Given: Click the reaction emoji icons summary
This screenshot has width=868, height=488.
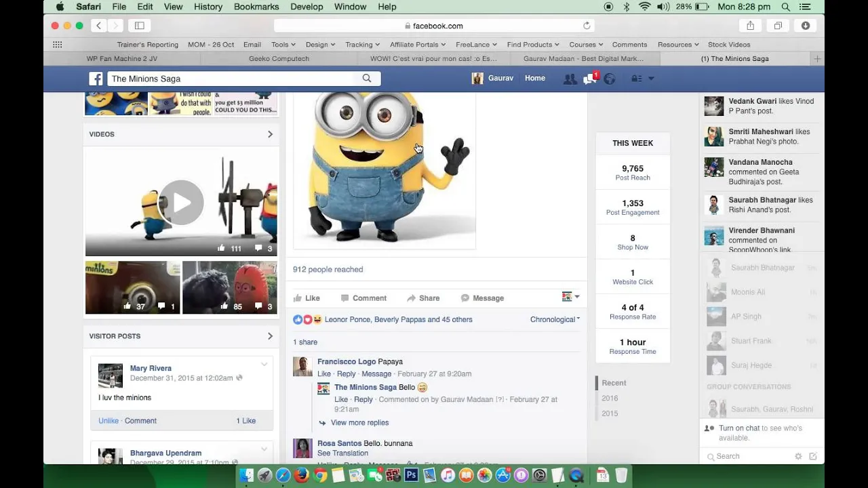Looking at the screenshot, I should click(x=307, y=319).
